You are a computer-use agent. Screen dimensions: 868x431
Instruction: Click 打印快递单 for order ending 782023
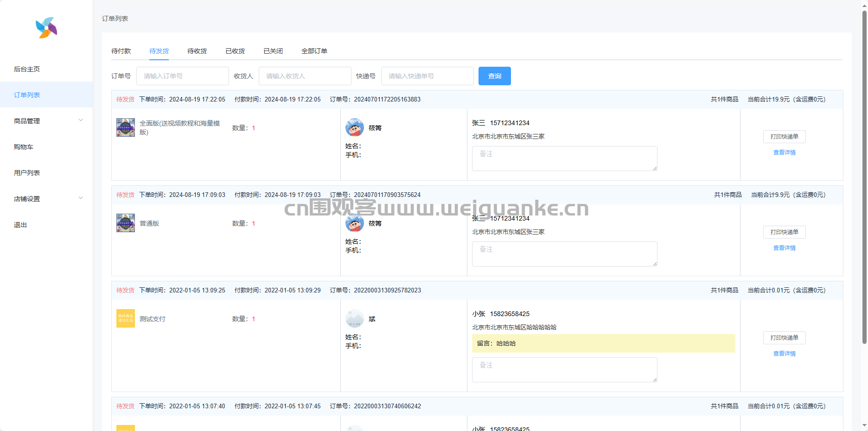click(x=785, y=338)
